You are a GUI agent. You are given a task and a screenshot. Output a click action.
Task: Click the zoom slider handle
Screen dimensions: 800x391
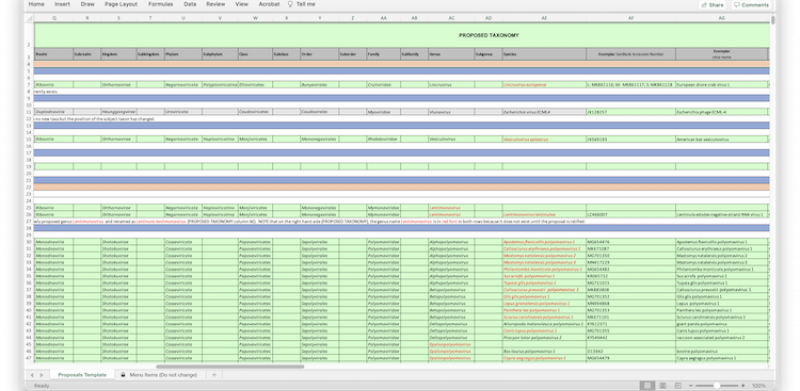pos(717,386)
